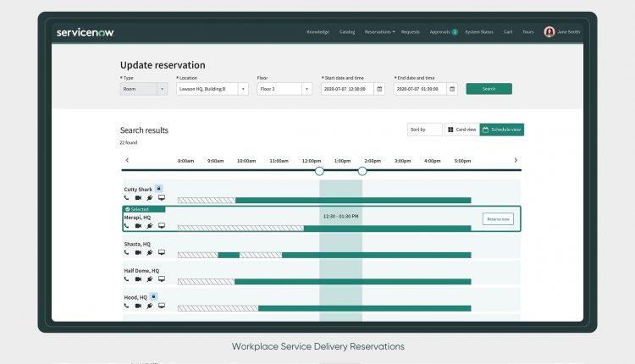Image resolution: width=635 pixels, height=364 pixels.
Task: Open the Start date calendar picker icon
Action: click(x=379, y=89)
